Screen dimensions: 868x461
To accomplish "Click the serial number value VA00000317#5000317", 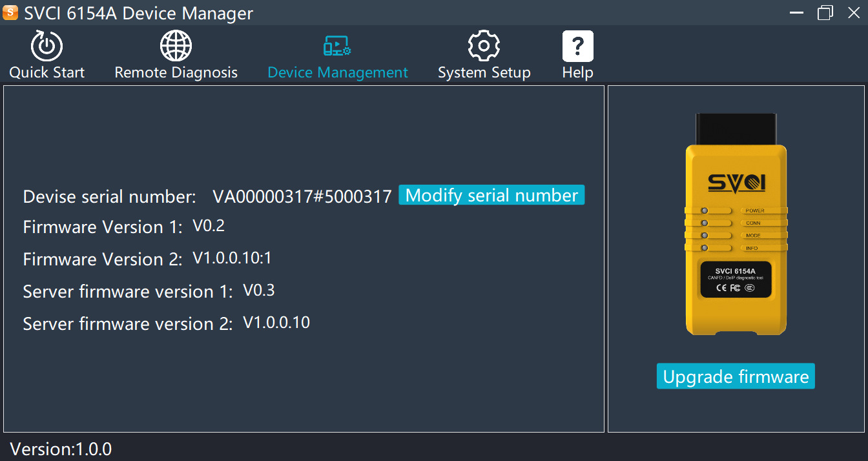I will pyautogui.click(x=302, y=196).
